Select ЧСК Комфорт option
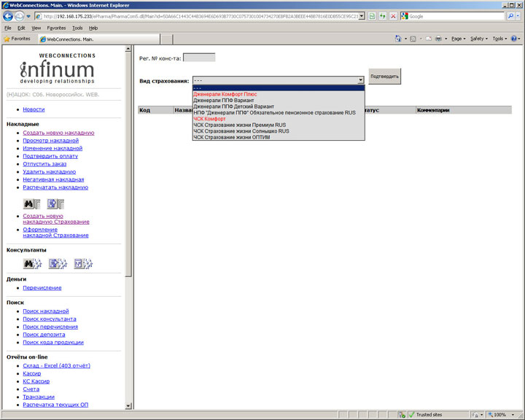Image resolution: width=525 pixels, height=420 pixels. click(x=279, y=119)
